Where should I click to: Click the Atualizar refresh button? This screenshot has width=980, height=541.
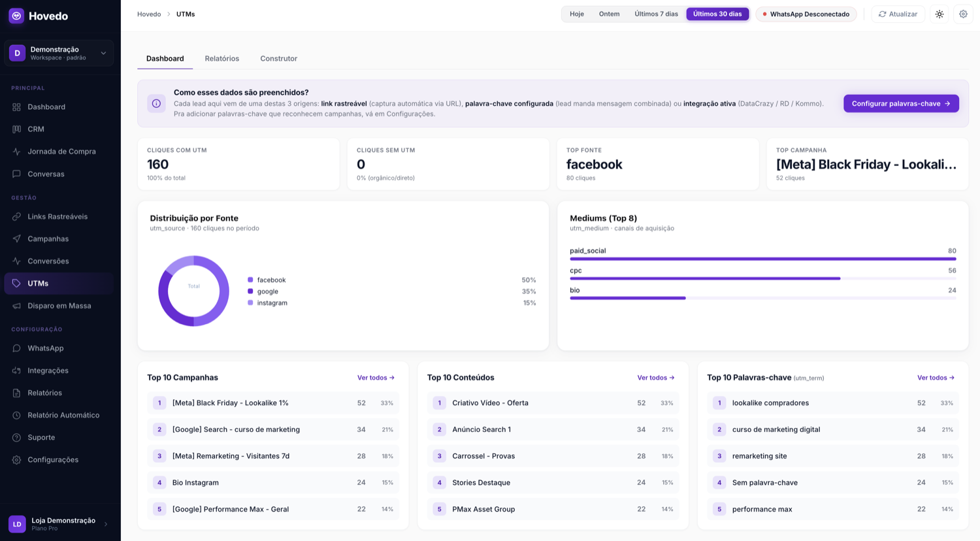pos(898,14)
